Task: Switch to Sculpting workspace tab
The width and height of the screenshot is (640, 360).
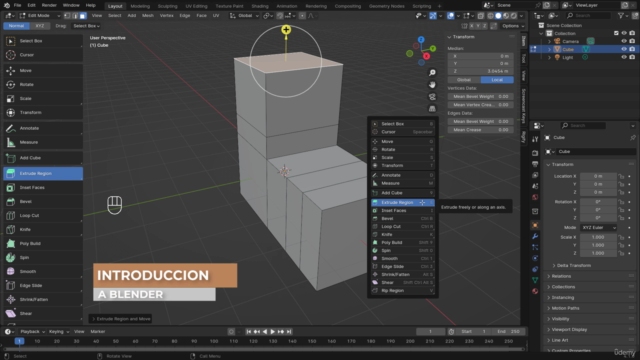Action: [167, 6]
